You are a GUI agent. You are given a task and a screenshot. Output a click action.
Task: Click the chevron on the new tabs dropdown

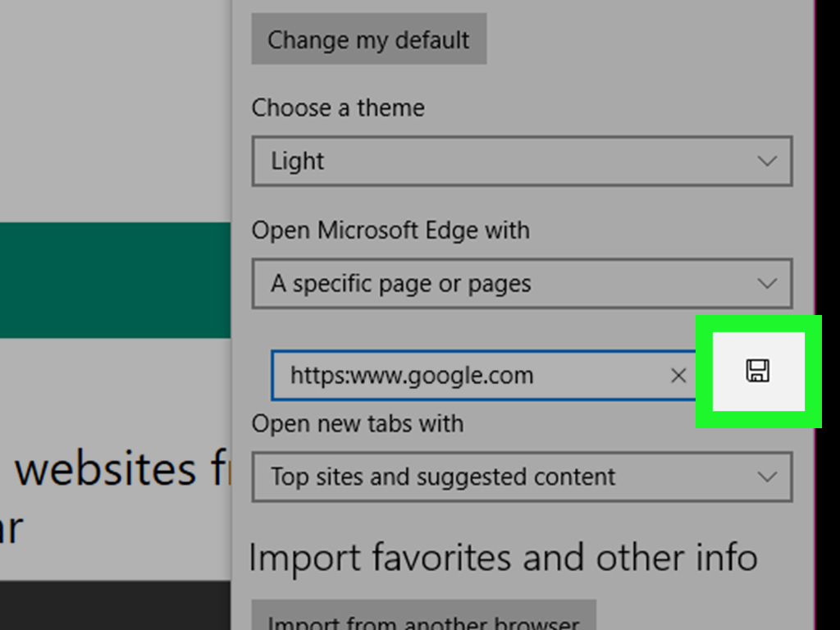(x=767, y=477)
